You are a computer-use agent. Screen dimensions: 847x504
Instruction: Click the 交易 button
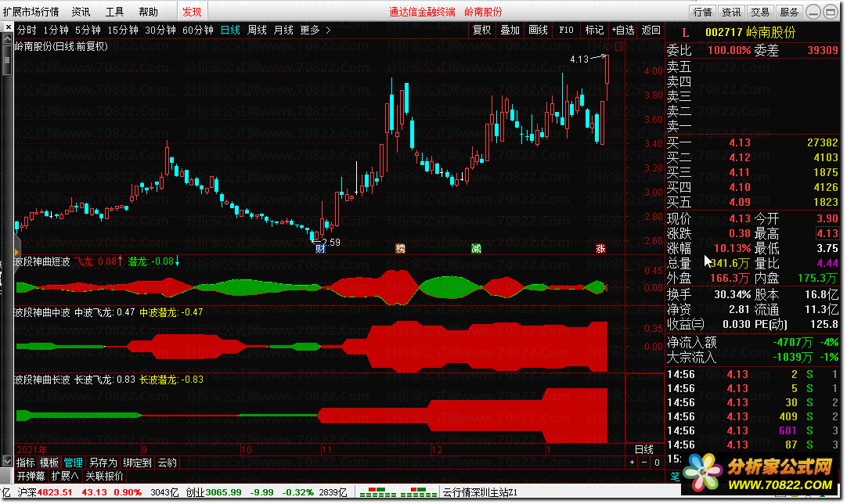(760, 12)
